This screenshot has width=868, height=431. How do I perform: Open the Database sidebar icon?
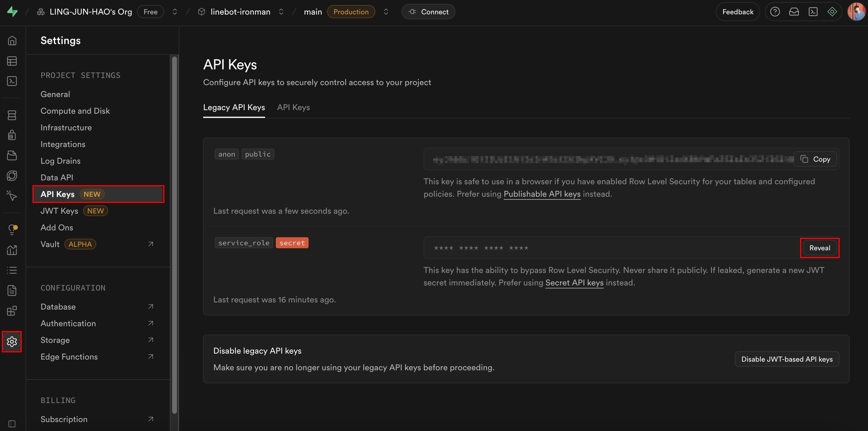[x=12, y=115]
